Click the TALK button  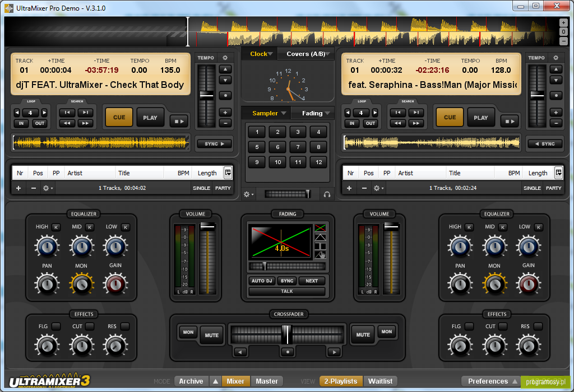[287, 291]
